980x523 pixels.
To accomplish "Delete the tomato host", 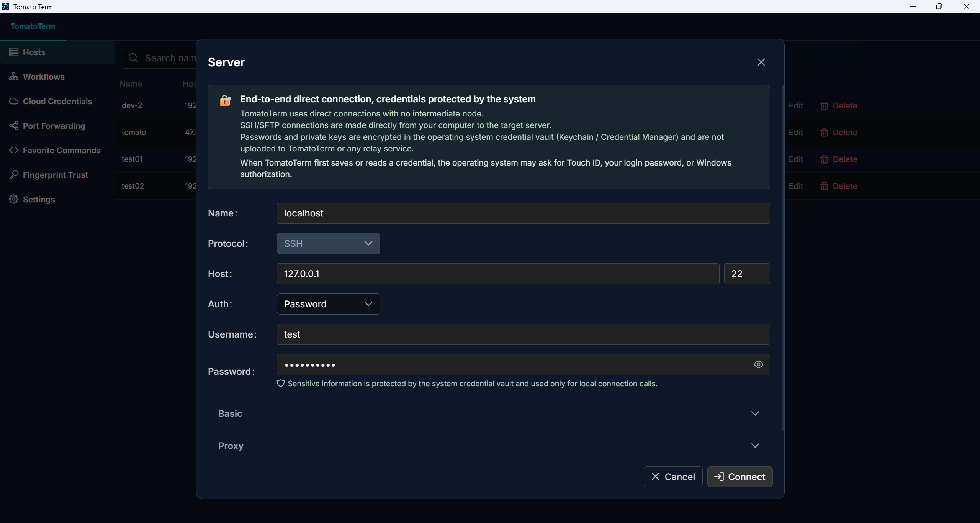I will pyautogui.click(x=839, y=132).
